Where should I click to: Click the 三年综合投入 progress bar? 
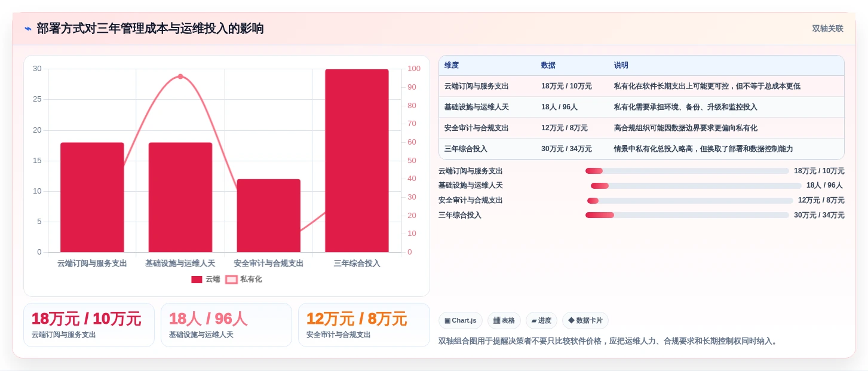(x=687, y=215)
